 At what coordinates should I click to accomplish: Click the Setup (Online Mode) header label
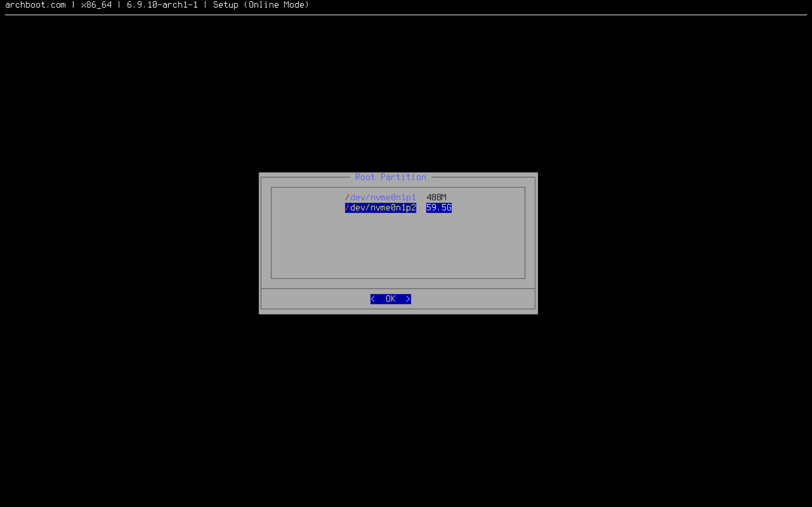pyautogui.click(x=261, y=5)
